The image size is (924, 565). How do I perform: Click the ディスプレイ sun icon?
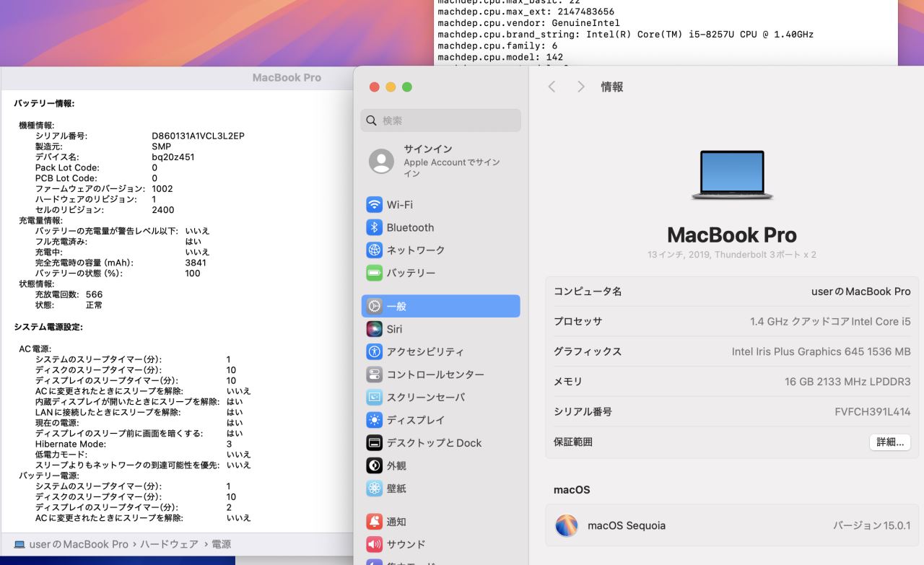[374, 420]
